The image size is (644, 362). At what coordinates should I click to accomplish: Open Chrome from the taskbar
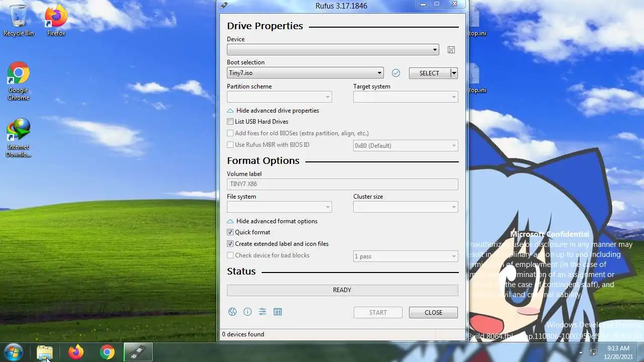click(x=107, y=352)
